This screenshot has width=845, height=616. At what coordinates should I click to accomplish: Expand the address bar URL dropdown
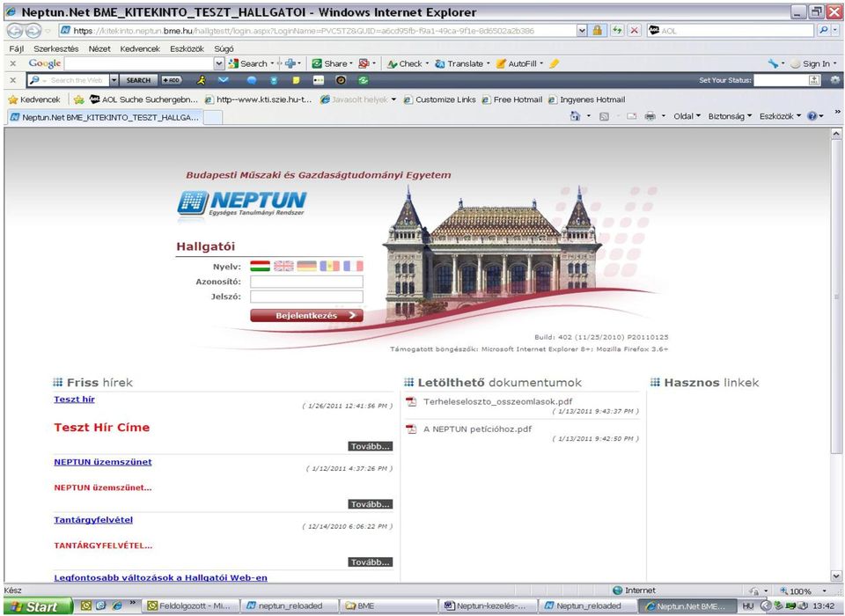(x=582, y=31)
